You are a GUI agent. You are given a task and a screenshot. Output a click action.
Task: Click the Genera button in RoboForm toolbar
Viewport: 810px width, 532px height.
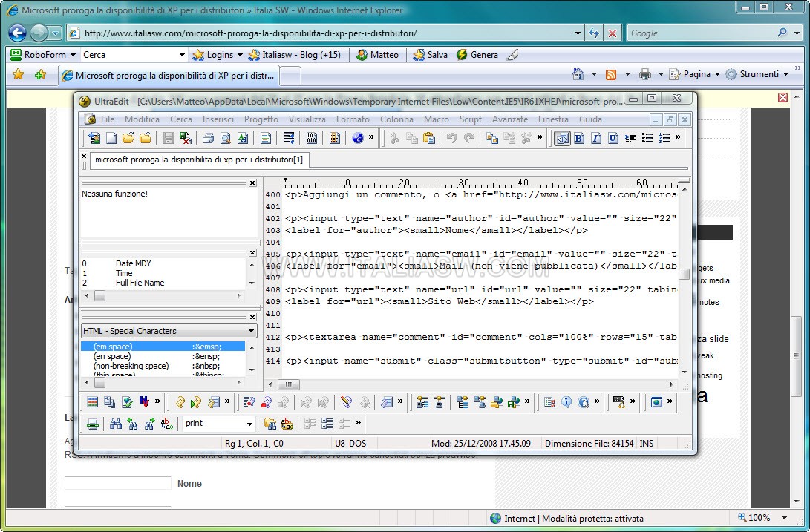click(477, 55)
